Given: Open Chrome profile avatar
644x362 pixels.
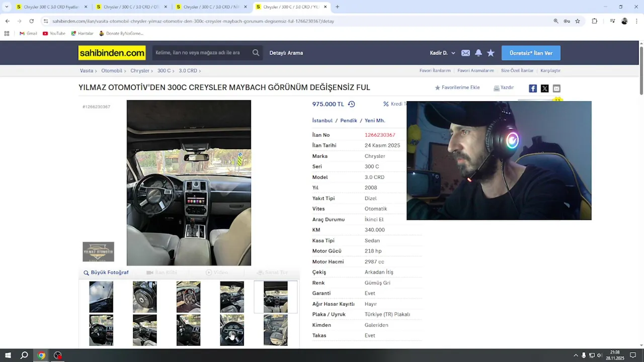Looking at the screenshot, I should point(624,21).
